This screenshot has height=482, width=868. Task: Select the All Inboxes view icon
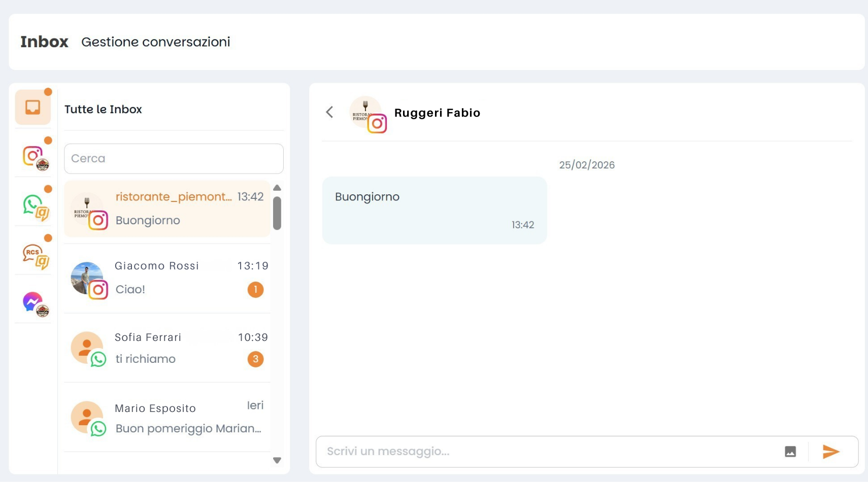click(32, 107)
